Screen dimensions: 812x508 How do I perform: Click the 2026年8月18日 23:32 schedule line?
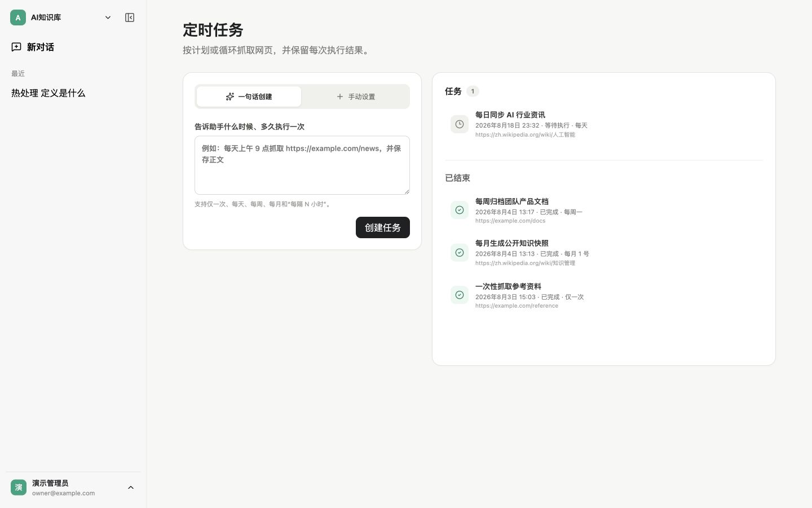pyautogui.click(x=531, y=125)
